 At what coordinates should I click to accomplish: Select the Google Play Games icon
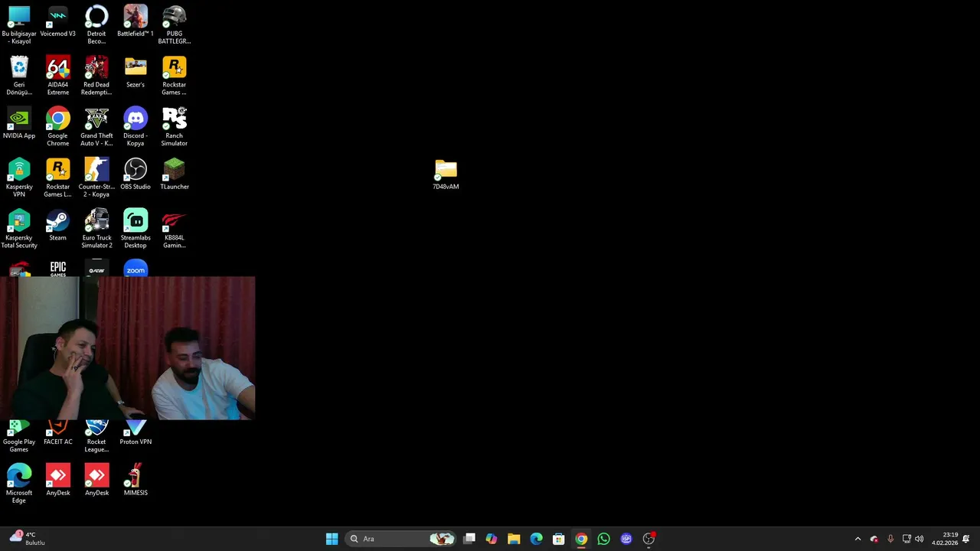(19, 436)
